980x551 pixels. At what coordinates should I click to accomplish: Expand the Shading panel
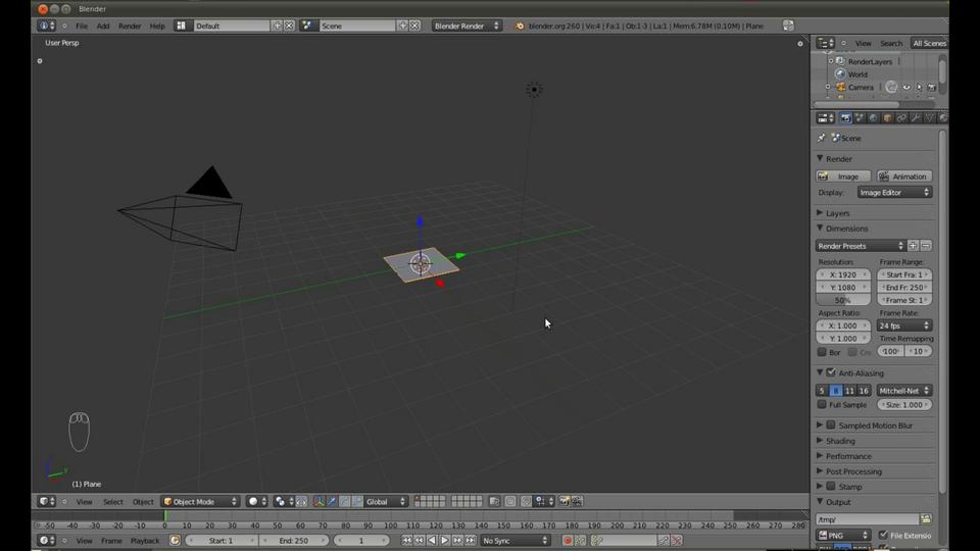[840, 441]
